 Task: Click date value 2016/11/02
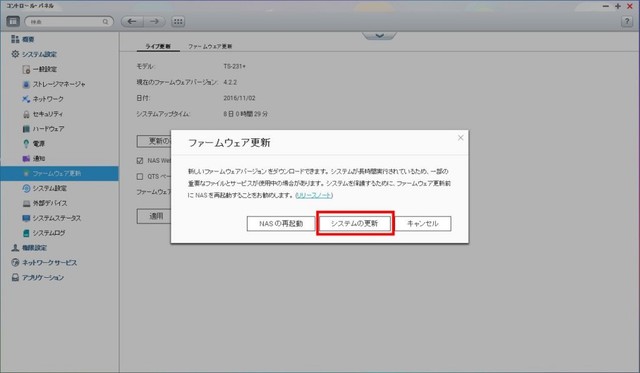(x=239, y=98)
